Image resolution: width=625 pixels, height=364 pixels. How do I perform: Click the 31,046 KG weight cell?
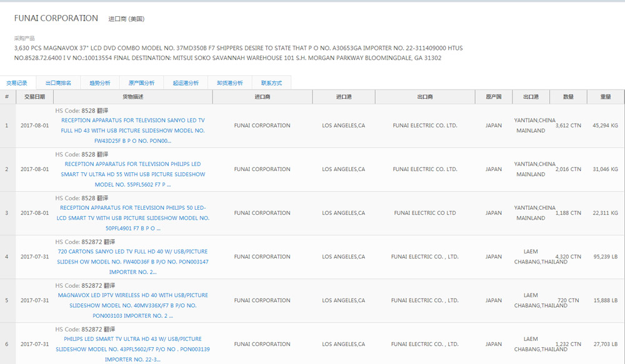click(605, 169)
